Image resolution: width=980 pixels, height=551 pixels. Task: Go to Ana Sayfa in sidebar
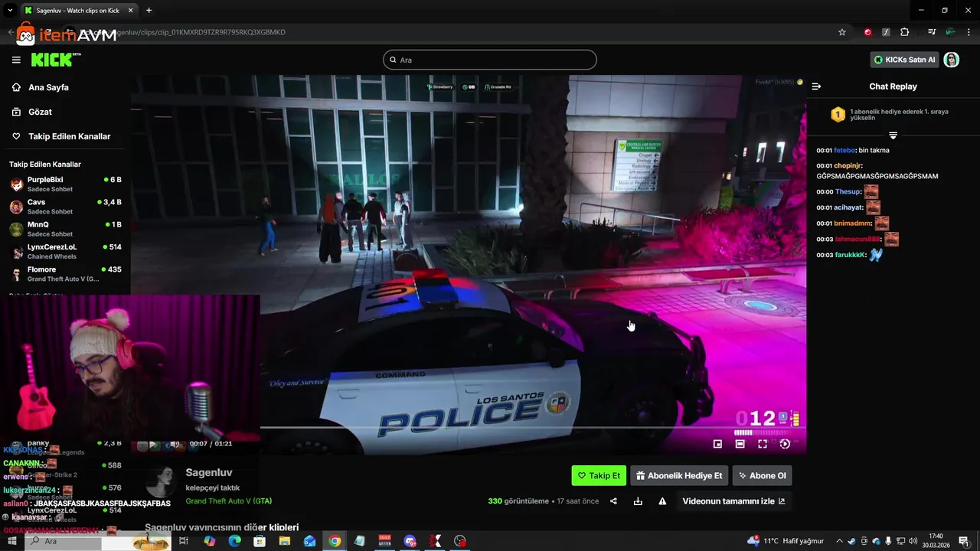[48, 87]
